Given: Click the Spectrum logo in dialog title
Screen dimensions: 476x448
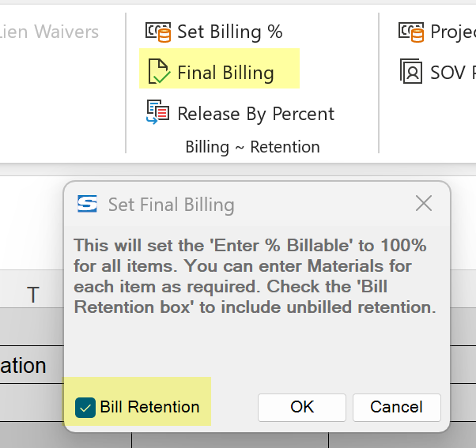Looking at the screenshot, I should (87, 204).
